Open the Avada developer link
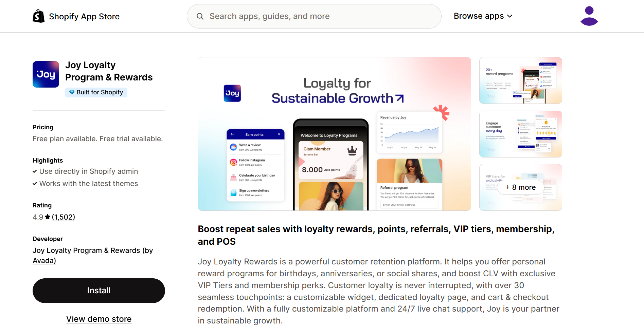This screenshot has height=335, width=644. point(92,255)
